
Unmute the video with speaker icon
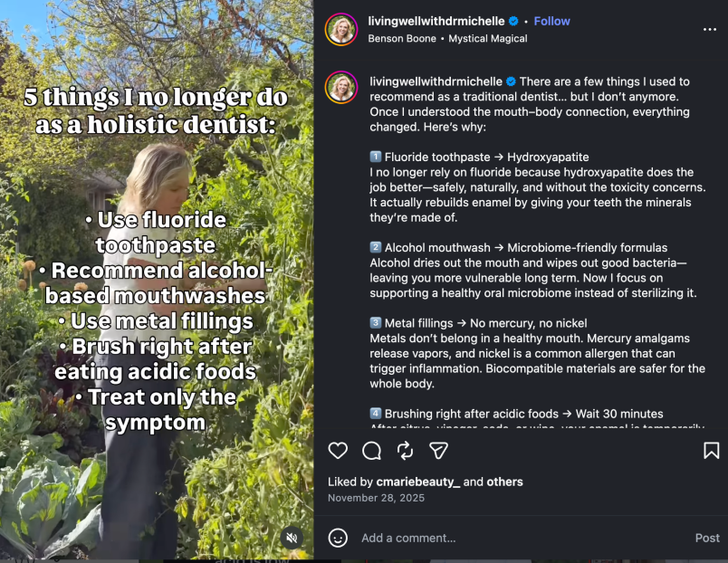(x=291, y=538)
